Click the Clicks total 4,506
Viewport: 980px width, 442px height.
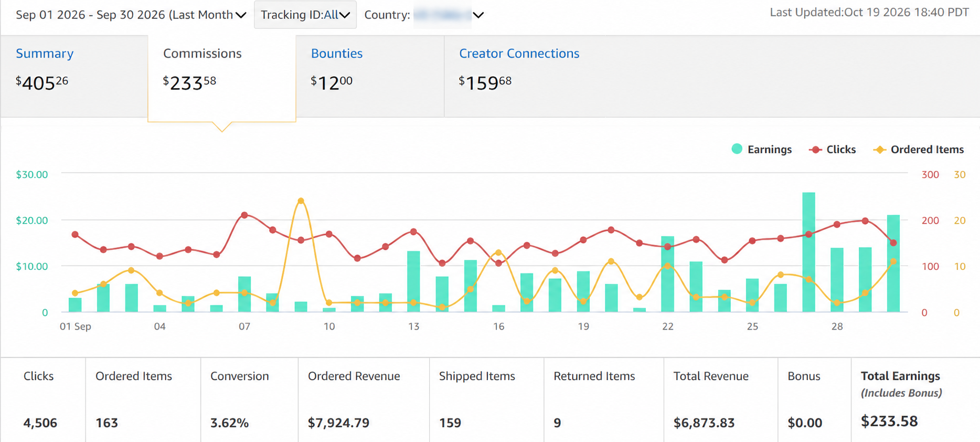(x=40, y=423)
